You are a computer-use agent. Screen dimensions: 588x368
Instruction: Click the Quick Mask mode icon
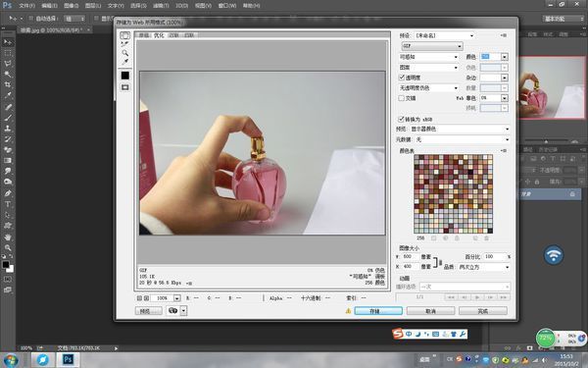(8, 280)
